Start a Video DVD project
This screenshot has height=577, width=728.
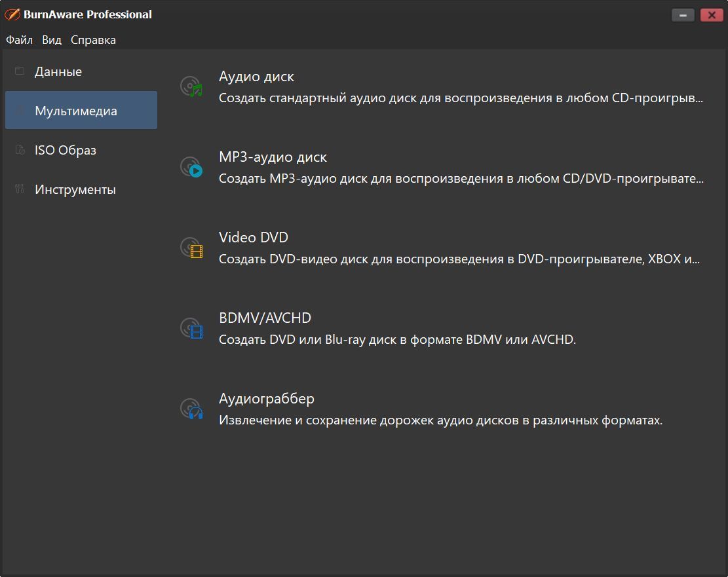point(254,237)
